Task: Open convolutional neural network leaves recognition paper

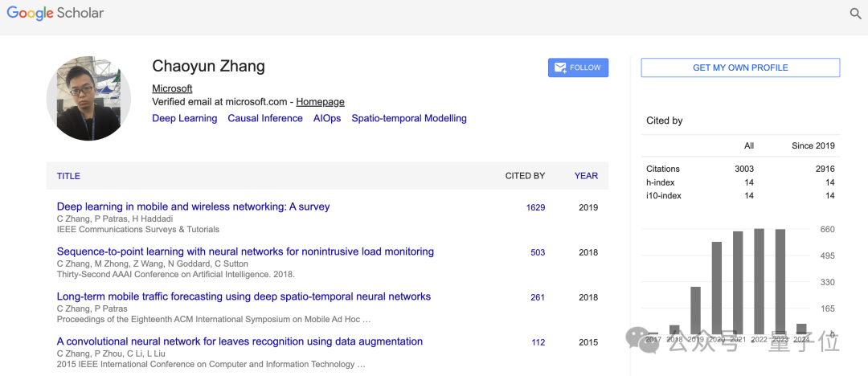Action: [240, 341]
